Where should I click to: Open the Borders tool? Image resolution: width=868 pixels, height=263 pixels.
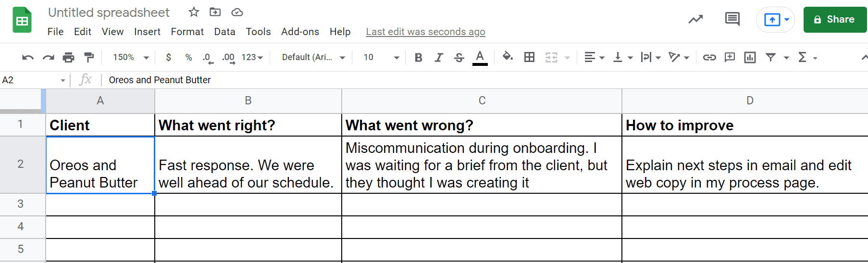[529, 57]
